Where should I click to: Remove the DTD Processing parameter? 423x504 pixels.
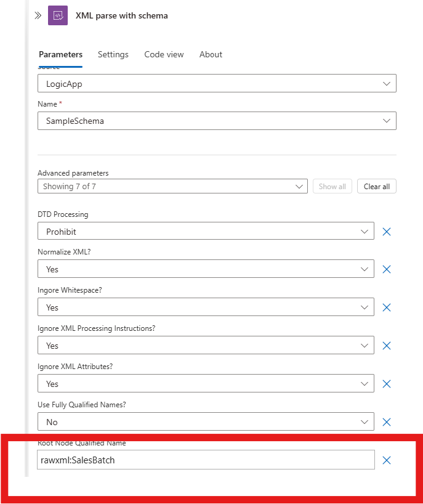pos(387,232)
